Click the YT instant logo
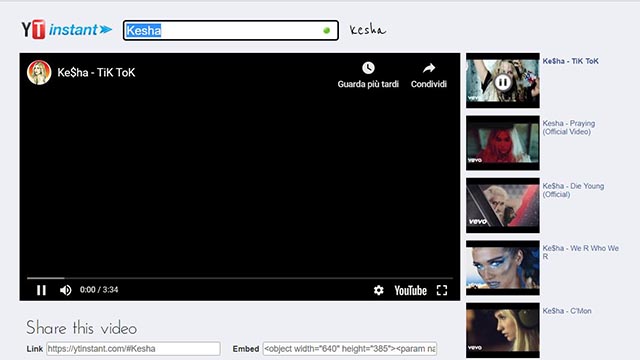640x360 pixels. click(67, 29)
